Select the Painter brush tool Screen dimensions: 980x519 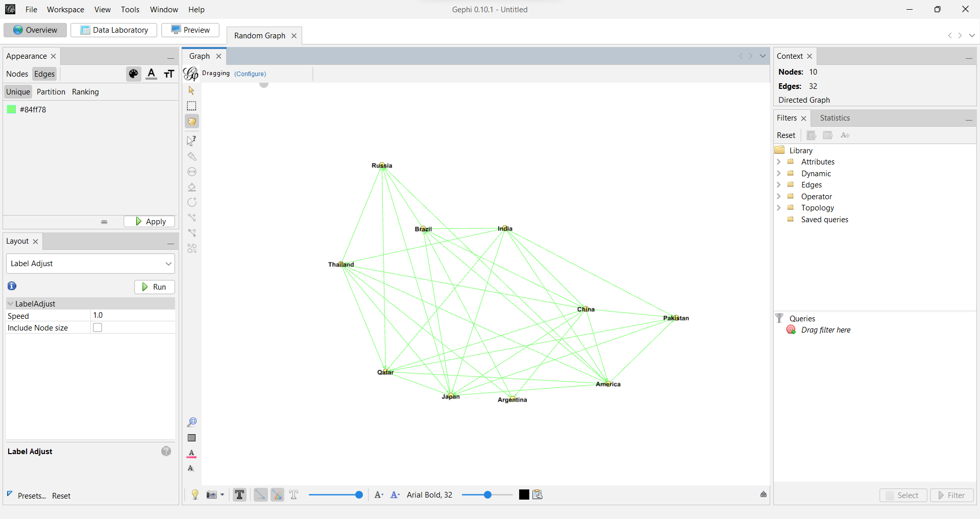pos(192,156)
